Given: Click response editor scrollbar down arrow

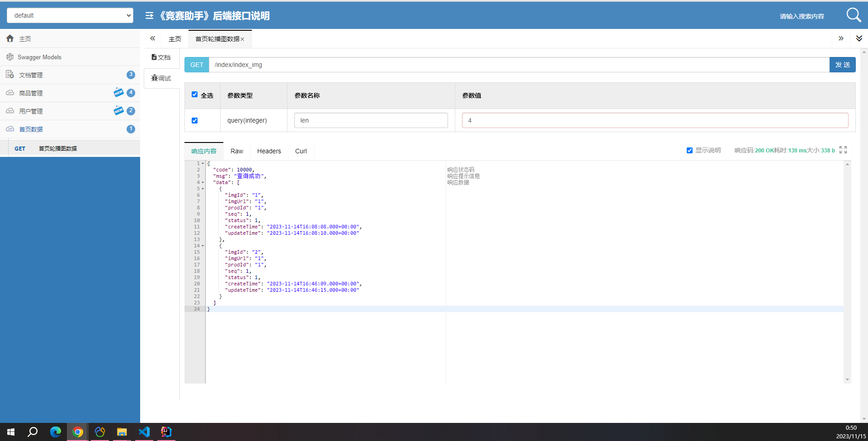Looking at the screenshot, I should [847, 379].
